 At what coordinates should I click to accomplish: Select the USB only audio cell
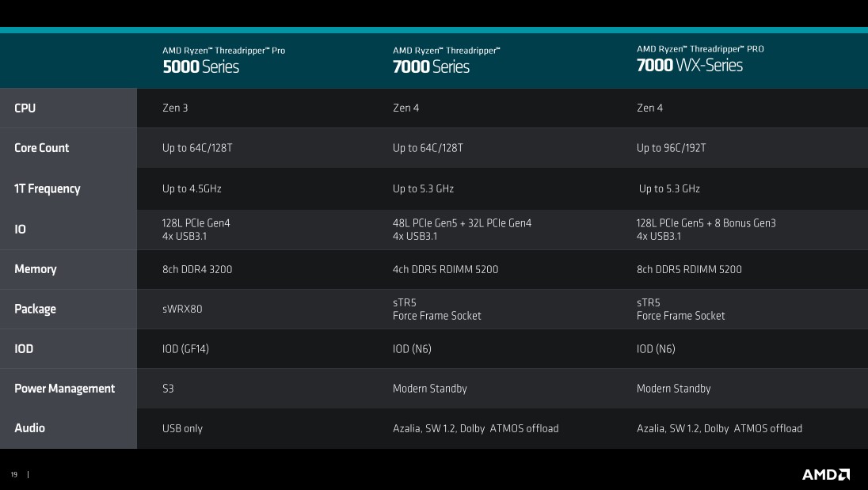tap(182, 428)
